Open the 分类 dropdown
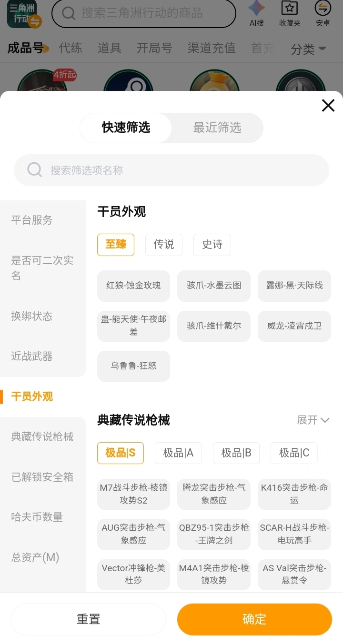This screenshot has width=343, height=644. coord(308,49)
